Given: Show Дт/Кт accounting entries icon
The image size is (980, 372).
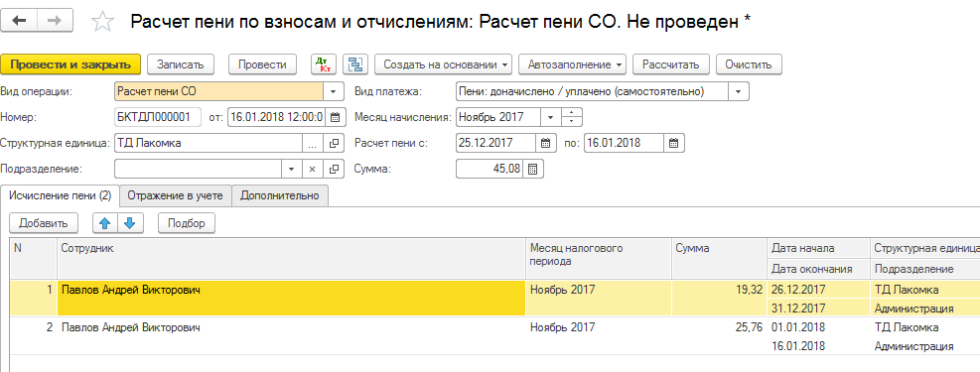Looking at the screenshot, I should click(323, 64).
